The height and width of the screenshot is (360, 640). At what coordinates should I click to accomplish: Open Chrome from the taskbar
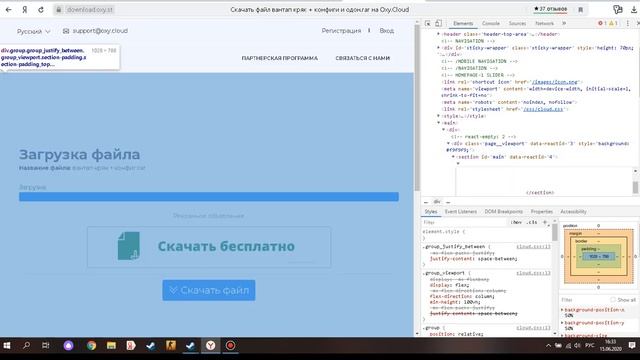(91, 346)
